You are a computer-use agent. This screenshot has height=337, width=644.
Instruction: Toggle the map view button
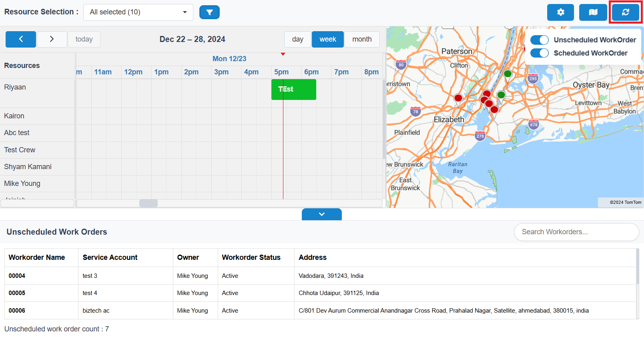593,12
